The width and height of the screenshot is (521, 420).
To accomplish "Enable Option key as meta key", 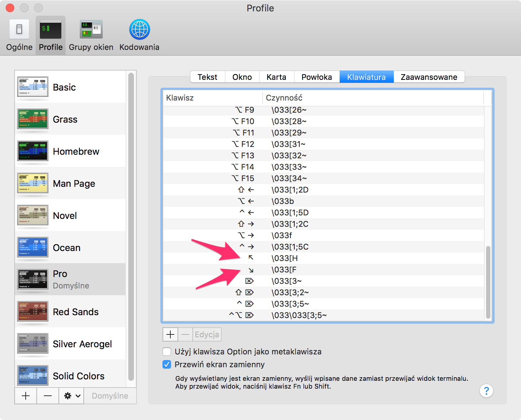I will [167, 352].
